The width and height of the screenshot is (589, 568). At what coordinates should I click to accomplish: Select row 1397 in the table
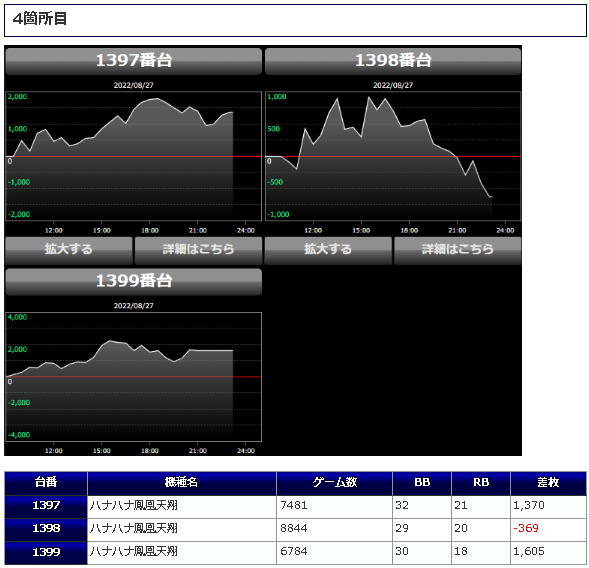coord(296,507)
